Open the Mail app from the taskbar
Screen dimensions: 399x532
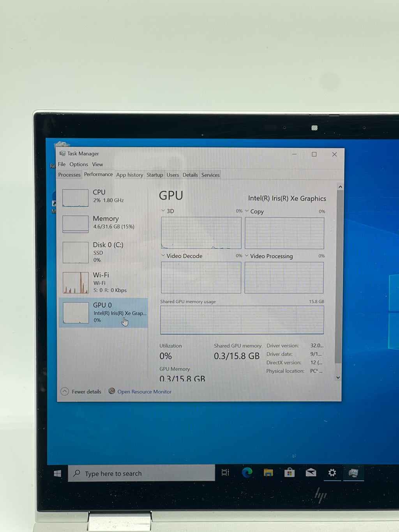(x=311, y=473)
